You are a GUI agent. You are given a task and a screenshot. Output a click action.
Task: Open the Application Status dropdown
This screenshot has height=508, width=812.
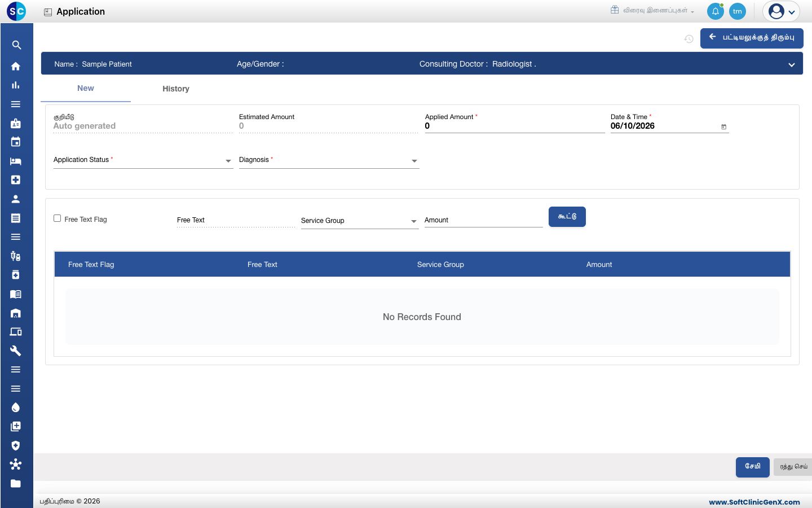point(143,160)
